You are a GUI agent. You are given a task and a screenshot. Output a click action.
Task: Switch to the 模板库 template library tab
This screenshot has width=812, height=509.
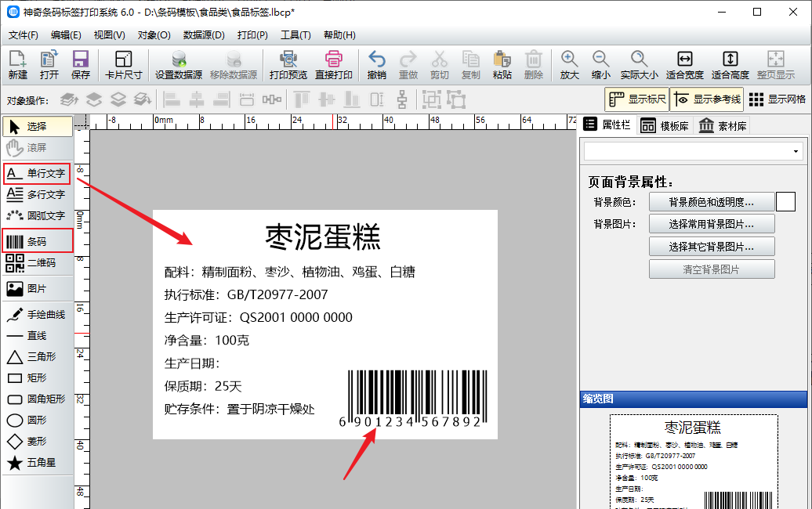tap(665, 126)
